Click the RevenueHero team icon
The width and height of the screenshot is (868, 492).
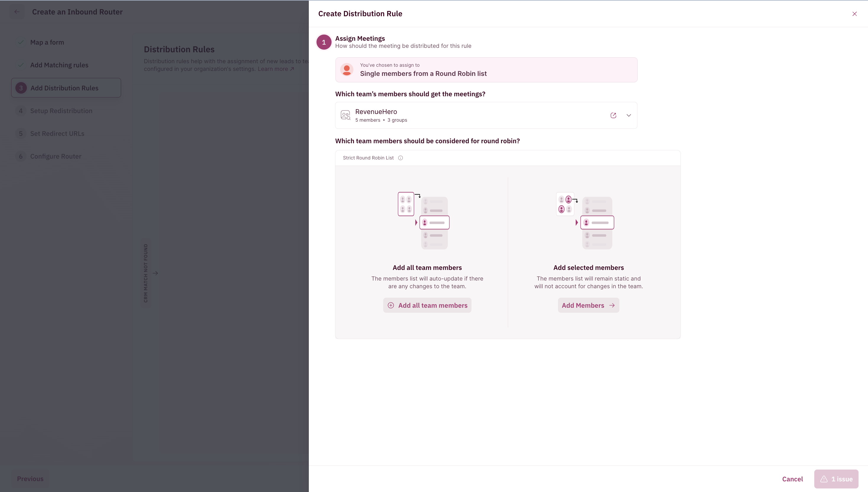[345, 115]
